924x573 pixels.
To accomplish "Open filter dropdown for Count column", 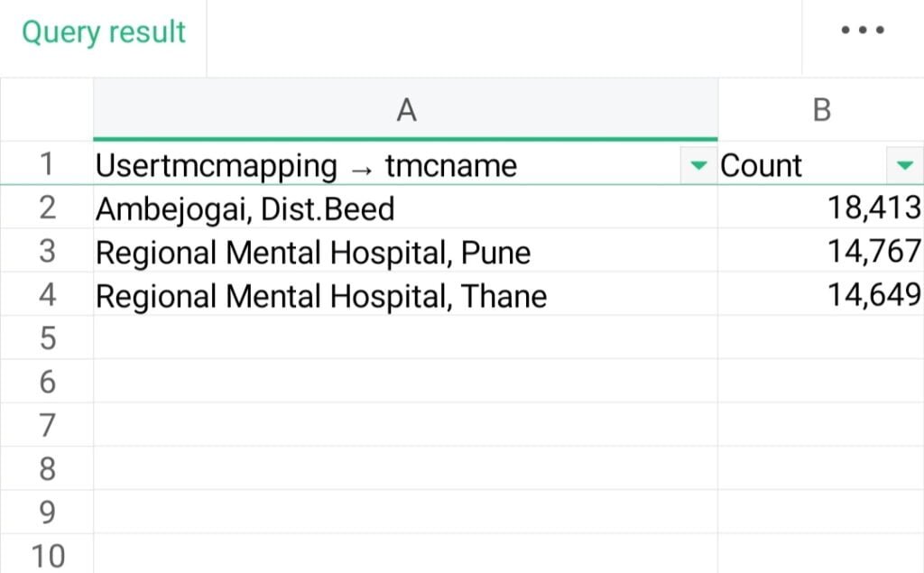I will (904, 166).
